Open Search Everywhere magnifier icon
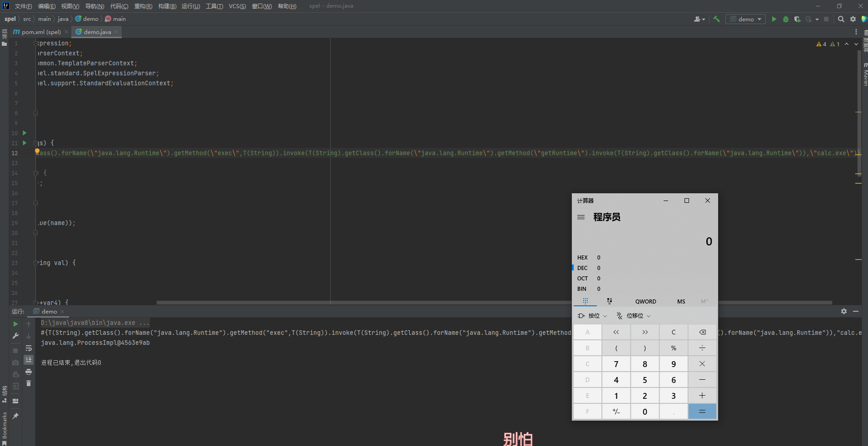This screenshot has height=446, width=868. tap(841, 19)
